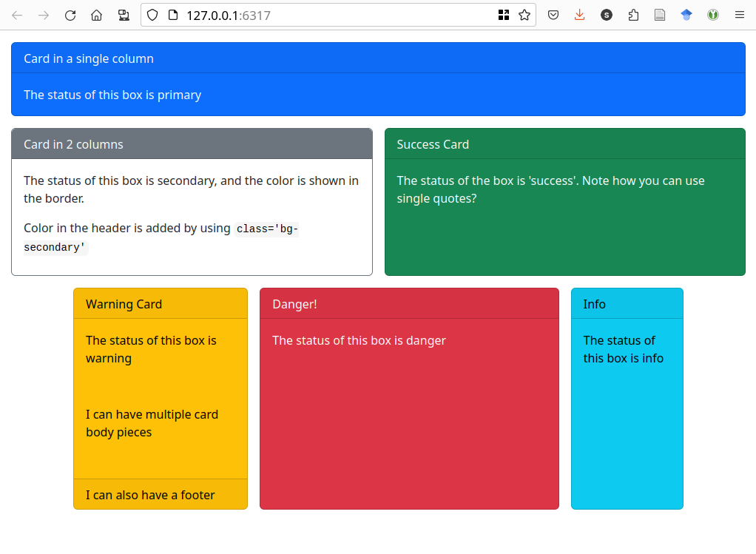Click the green circular extension icon
This screenshot has width=756, height=554.
coord(713,16)
